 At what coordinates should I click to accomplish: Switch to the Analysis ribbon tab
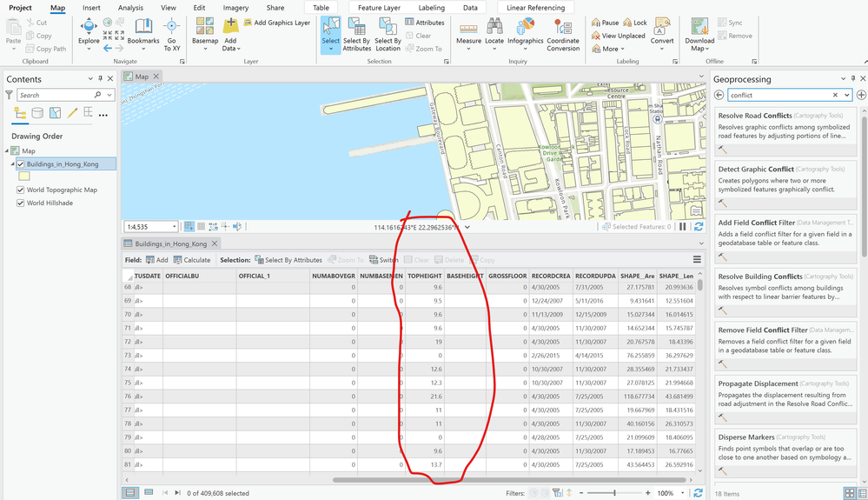[x=130, y=8]
